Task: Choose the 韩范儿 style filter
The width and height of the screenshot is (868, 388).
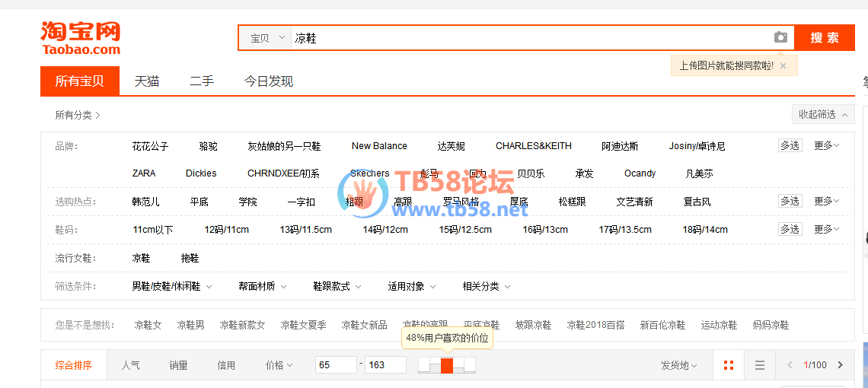Action: pos(145,202)
